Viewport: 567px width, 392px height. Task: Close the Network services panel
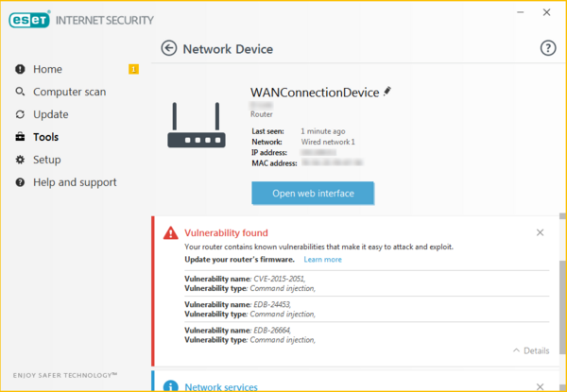coord(540,386)
